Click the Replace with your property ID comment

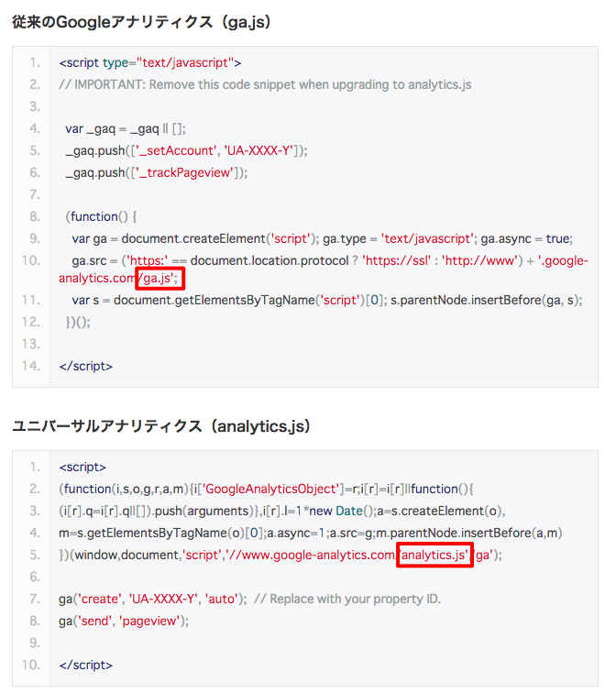[347, 599]
